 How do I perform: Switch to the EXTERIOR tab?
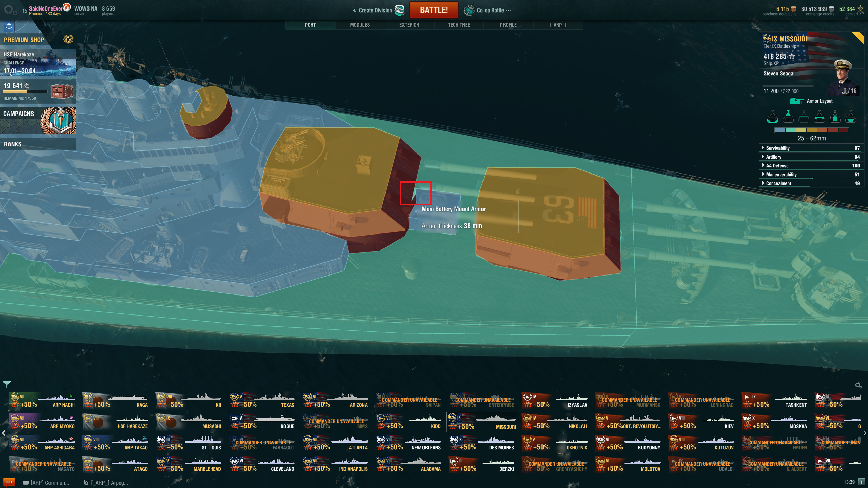tap(409, 25)
